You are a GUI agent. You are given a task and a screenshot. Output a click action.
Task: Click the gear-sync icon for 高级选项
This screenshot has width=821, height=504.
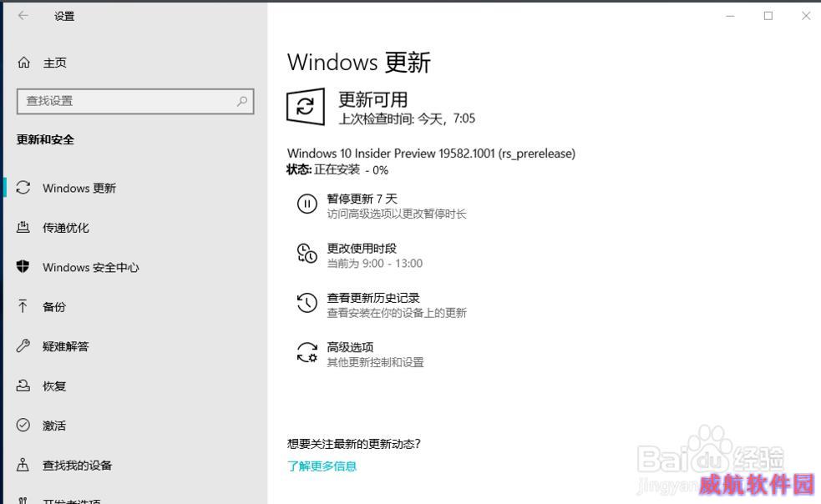click(307, 352)
